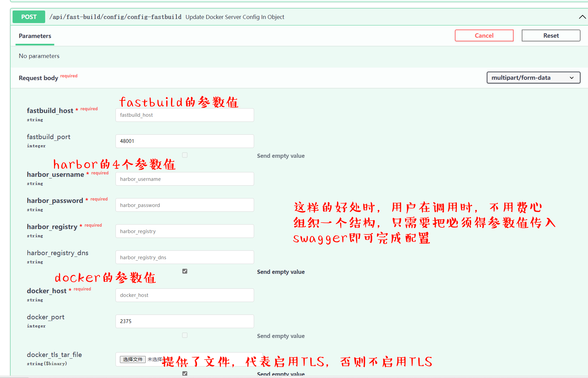Click the green POST method badge
588x378 pixels.
(29, 17)
